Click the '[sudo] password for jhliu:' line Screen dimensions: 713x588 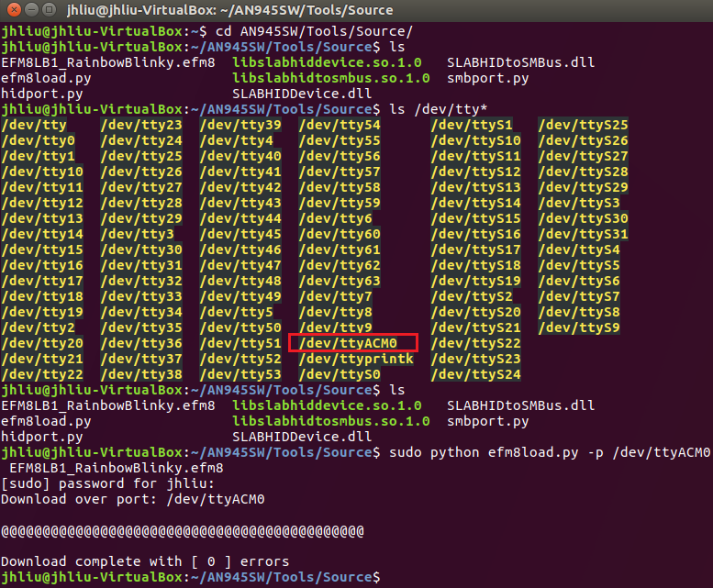click(107, 483)
